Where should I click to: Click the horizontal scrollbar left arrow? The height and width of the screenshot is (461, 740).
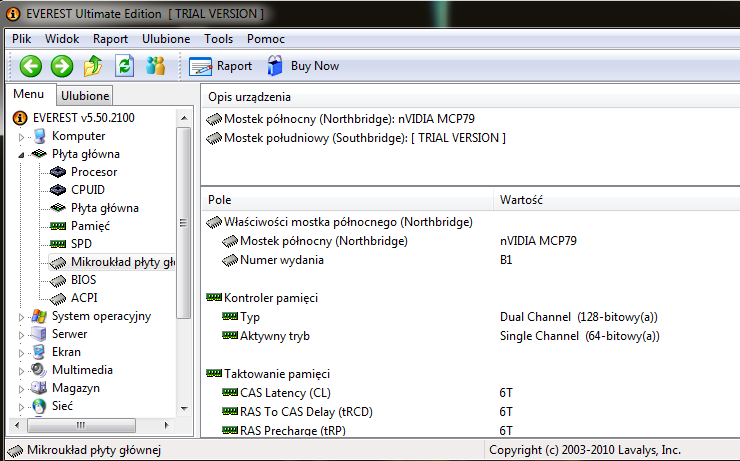point(17,426)
